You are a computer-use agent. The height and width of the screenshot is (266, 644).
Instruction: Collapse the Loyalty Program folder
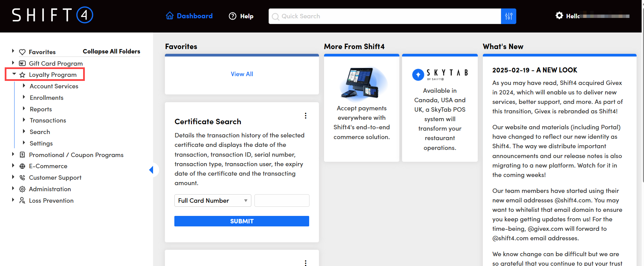[x=14, y=74]
